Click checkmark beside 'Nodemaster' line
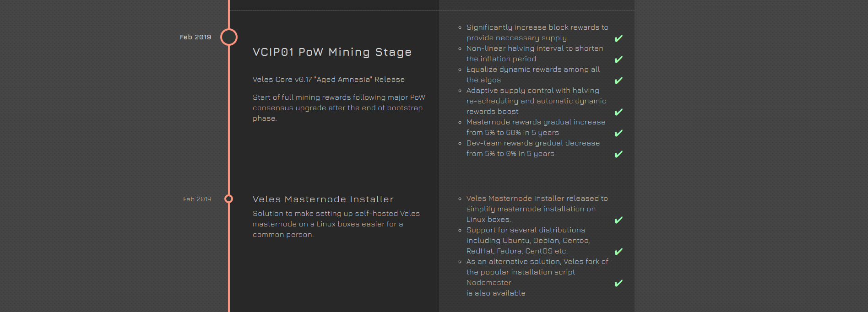The image size is (868, 312). (618, 283)
